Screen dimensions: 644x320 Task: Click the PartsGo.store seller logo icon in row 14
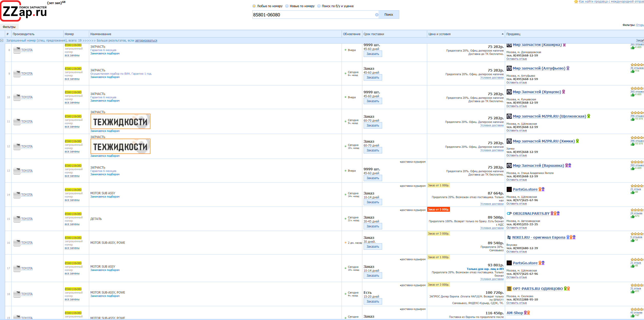pos(509,190)
